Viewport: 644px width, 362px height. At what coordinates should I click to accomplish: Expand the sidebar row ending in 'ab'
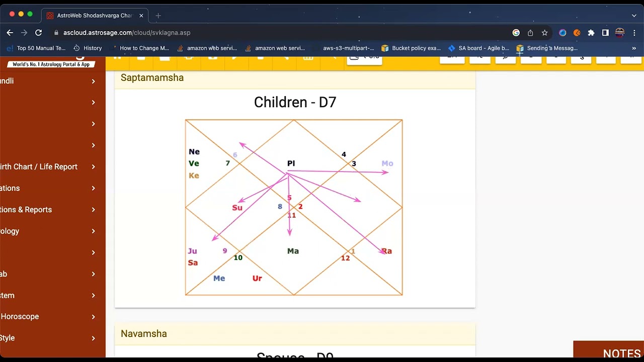53,274
